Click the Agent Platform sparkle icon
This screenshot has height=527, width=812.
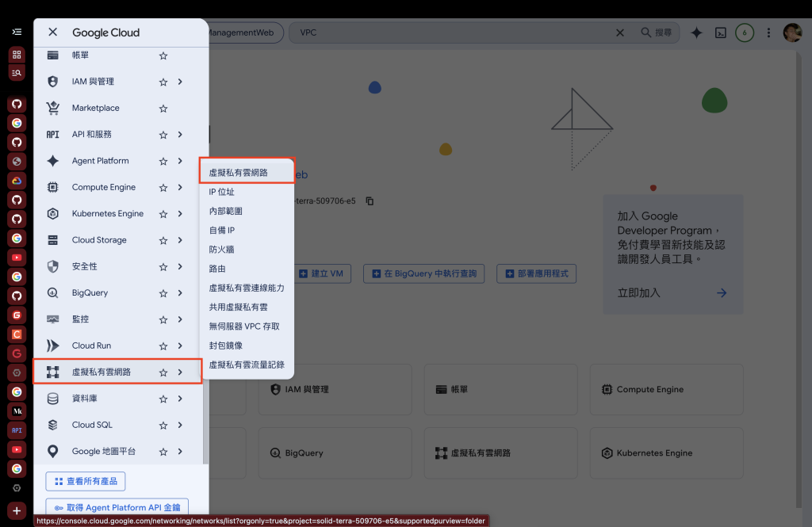click(53, 161)
